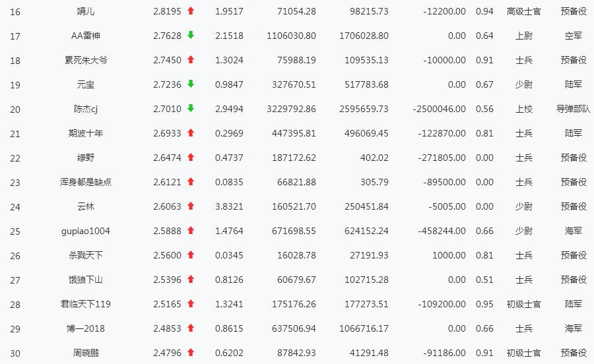This screenshot has height=364, width=594.
Task: Click value 1.3024 in 累死朱大爷 row
Action: [229, 60]
